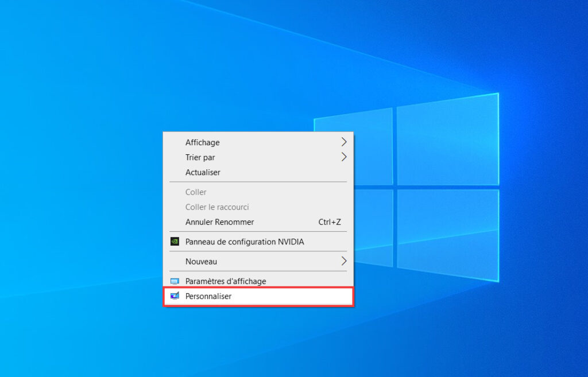Expand the Nouveau submenu chevron
This screenshot has height=377, width=588.
click(344, 261)
